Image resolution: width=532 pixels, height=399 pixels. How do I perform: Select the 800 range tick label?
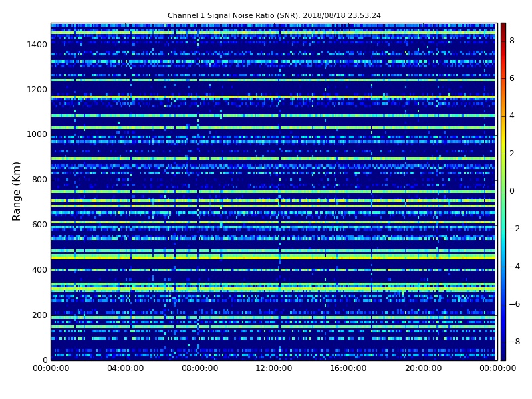click(39, 180)
